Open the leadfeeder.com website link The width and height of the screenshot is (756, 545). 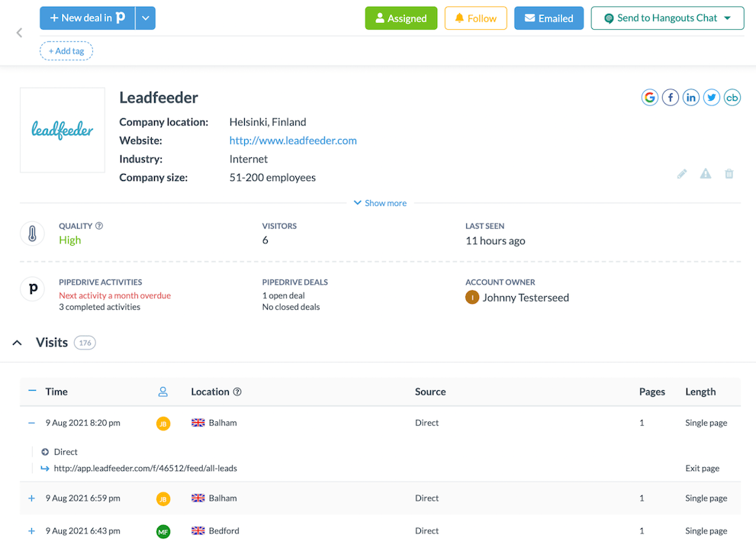tap(293, 141)
